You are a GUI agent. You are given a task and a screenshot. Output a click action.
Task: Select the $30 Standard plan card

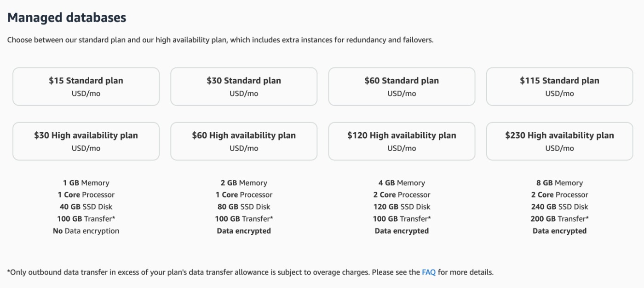pyautogui.click(x=244, y=86)
